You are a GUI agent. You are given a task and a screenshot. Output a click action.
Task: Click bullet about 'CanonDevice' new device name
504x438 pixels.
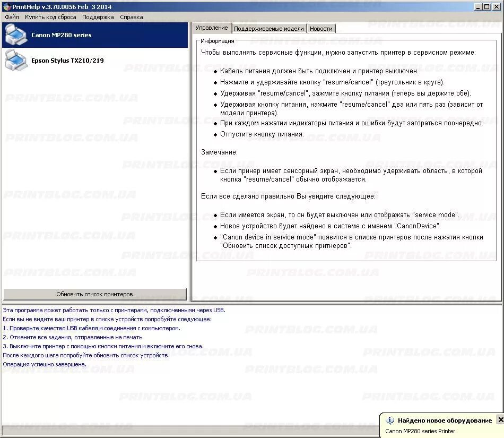coord(330,226)
